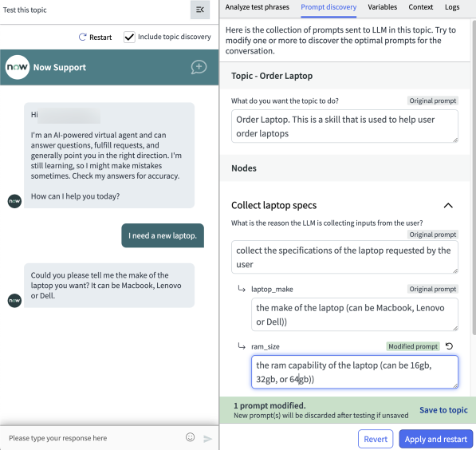Click the send message arrow
476x450 pixels.
coord(207,439)
